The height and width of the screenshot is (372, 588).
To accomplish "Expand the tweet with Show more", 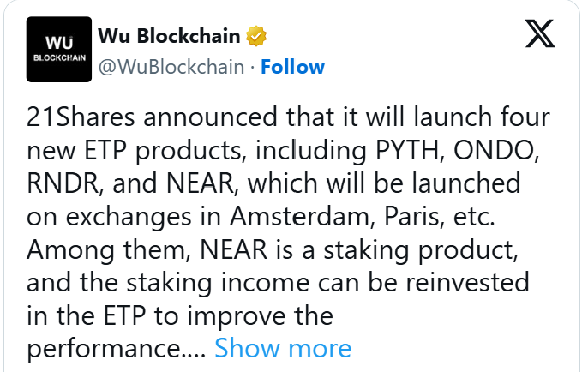I will 283,348.
